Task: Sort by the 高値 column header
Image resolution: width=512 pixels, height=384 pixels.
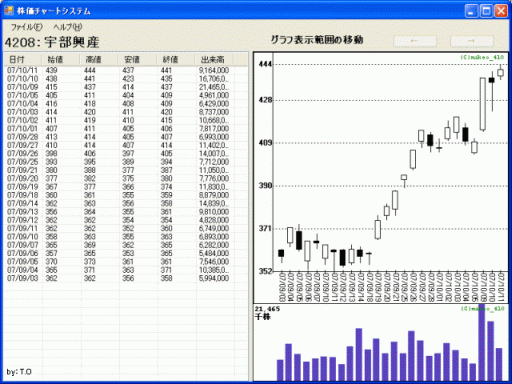Action: (x=99, y=60)
